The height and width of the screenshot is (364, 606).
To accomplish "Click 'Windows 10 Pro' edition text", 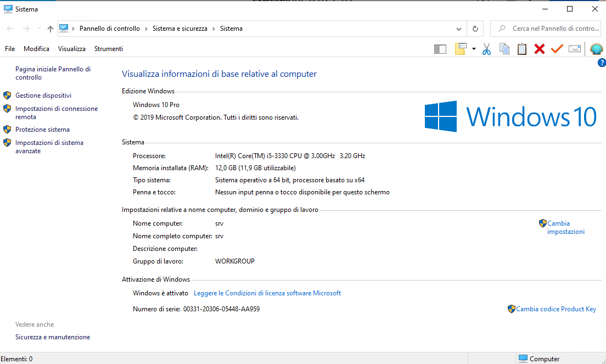I will coord(156,105).
